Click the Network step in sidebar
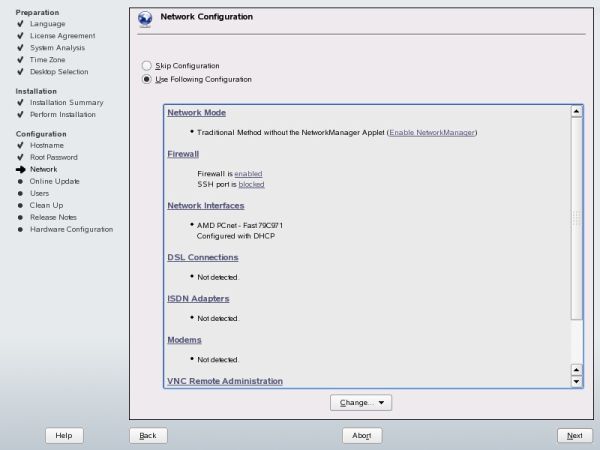This screenshot has width=600, height=450. (44, 169)
